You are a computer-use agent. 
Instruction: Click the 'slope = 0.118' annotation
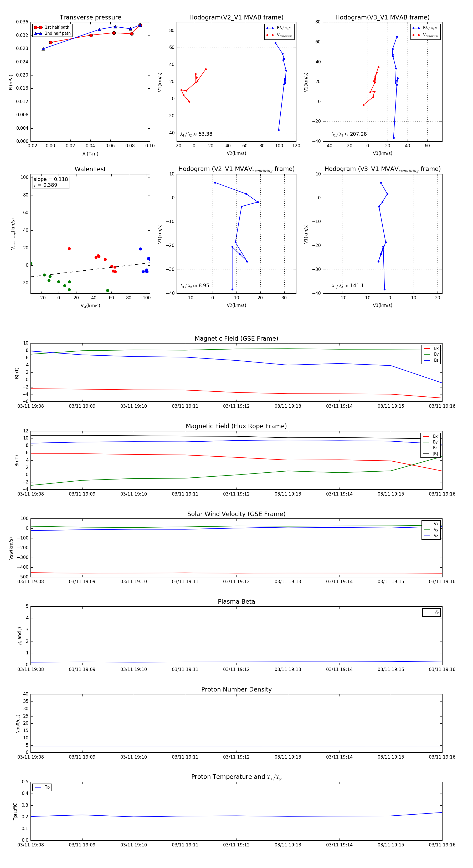click(x=51, y=179)
